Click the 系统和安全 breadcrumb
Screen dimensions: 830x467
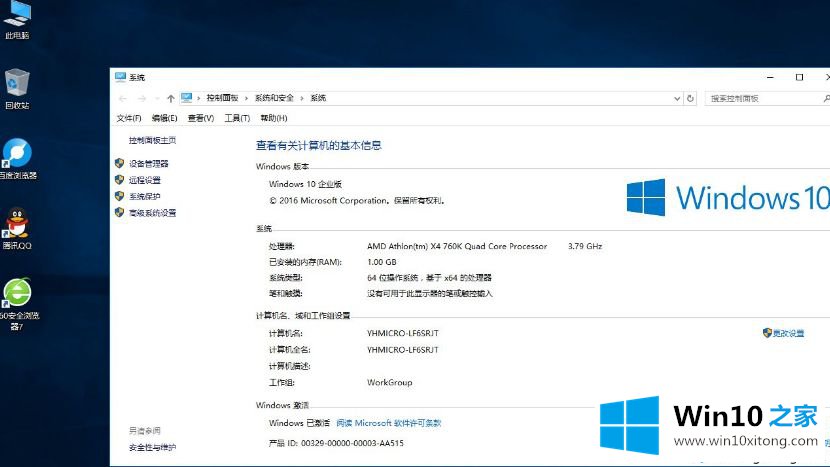[x=274, y=98]
